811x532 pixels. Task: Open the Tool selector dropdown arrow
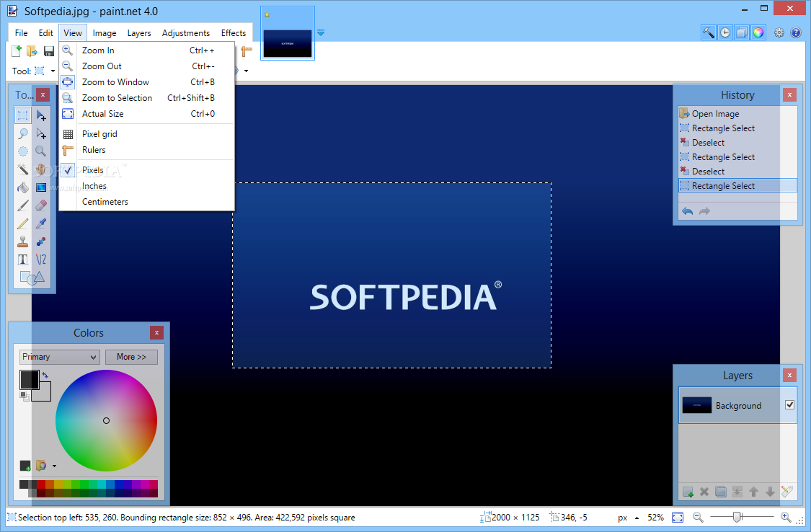click(53, 71)
